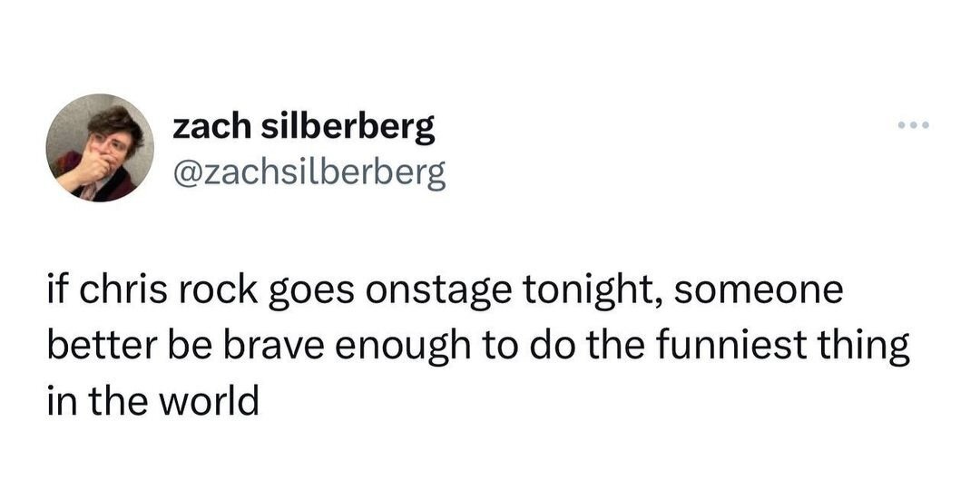This screenshot has height=500, width=980.
Task: Click zach silberberg's profile avatar
Action: coord(100,147)
